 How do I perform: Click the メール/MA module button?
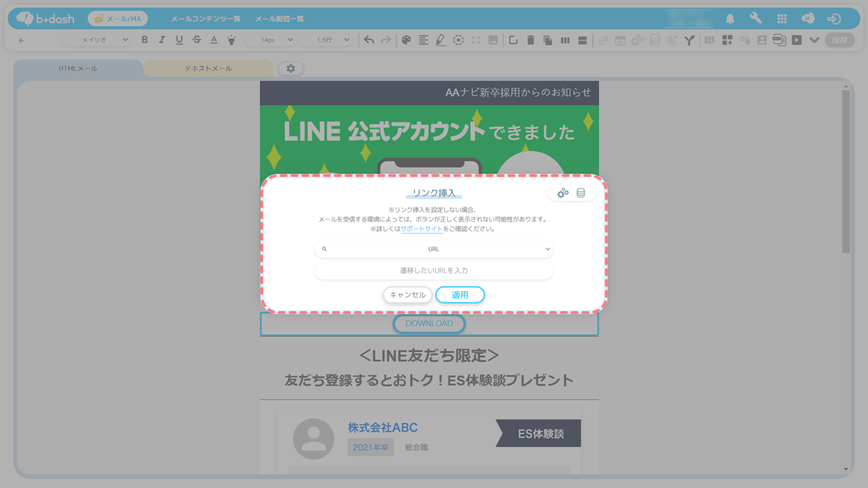pyautogui.click(x=117, y=19)
